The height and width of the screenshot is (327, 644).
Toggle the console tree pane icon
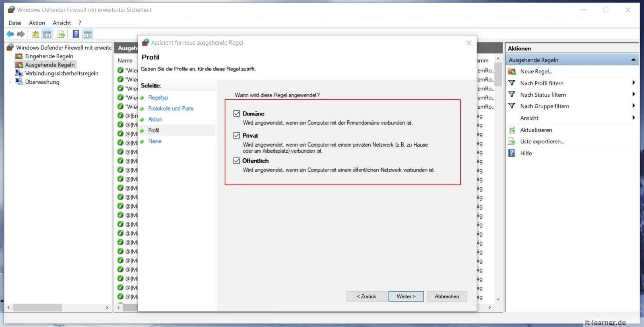tap(47, 34)
